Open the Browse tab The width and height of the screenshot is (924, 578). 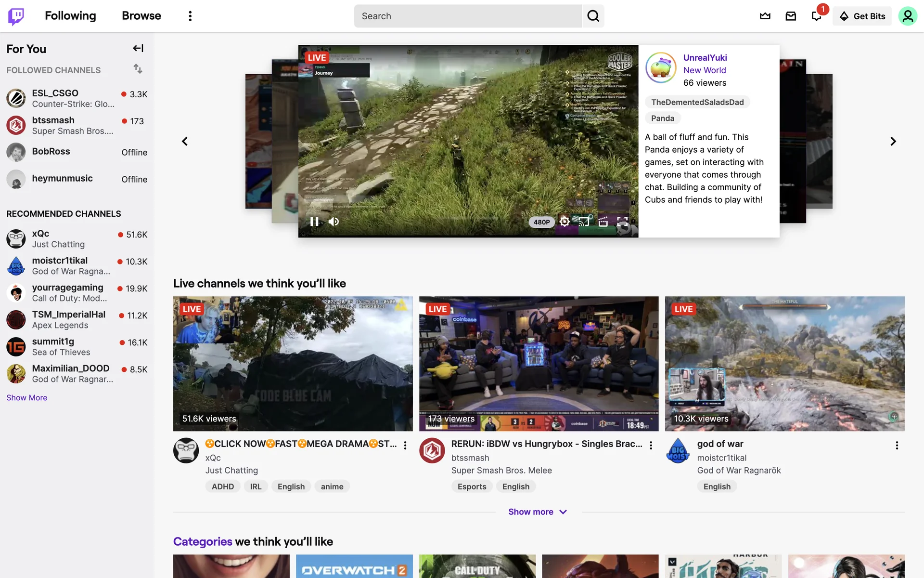pyautogui.click(x=141, y=16)
